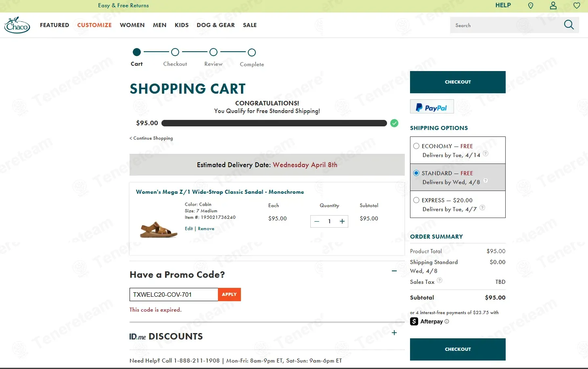Click the Complete step indicator

(x=252, y=52)
